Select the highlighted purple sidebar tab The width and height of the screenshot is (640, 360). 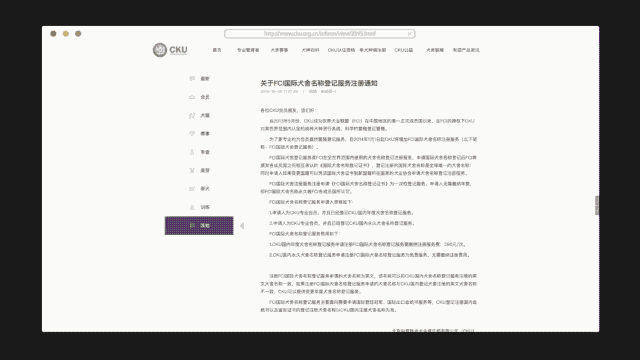pyautogui.click(x=199, y=226)
